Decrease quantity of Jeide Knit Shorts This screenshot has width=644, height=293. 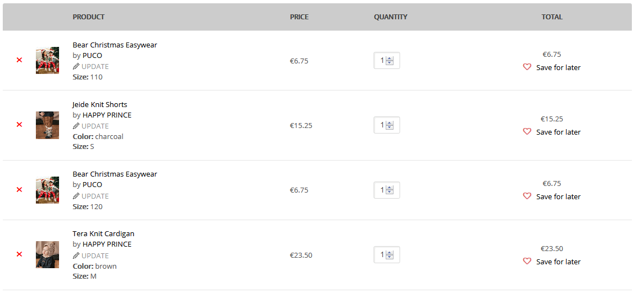390,127
